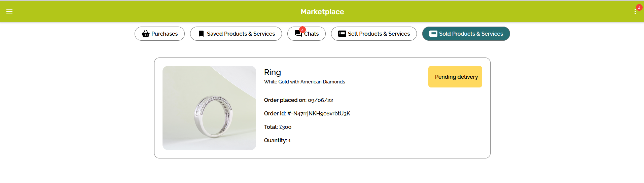Open the hamburger navigation menu
The height and width of the screenshot is (183, 644).
[9, 11]
